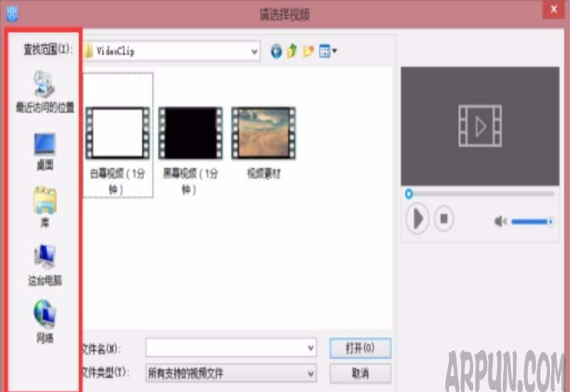Mute the preview speaker icon
The width and height of the screenshot is (570, 392).
point(500,222)
